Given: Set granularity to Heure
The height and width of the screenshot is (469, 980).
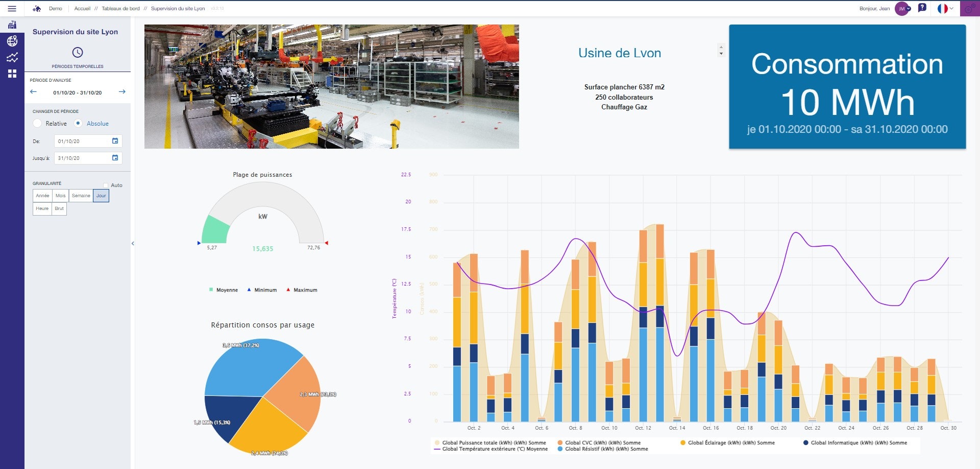Looking at the screenshot, I should click(42, 208).
